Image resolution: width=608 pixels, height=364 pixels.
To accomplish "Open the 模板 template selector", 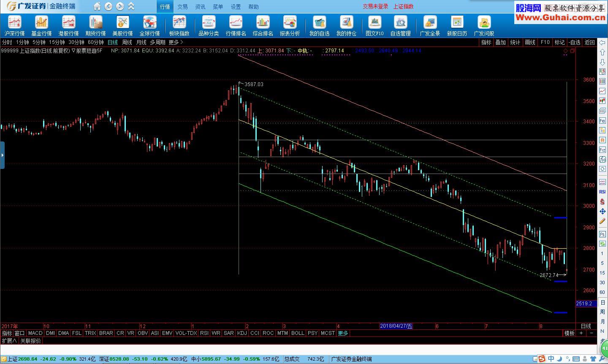I will 570,333.
